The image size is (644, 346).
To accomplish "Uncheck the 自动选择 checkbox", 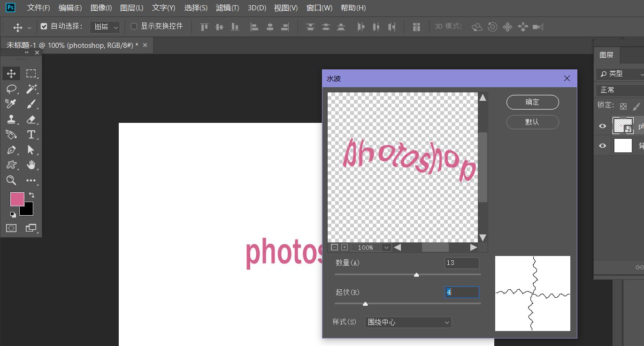I will [x=44, y=26].
